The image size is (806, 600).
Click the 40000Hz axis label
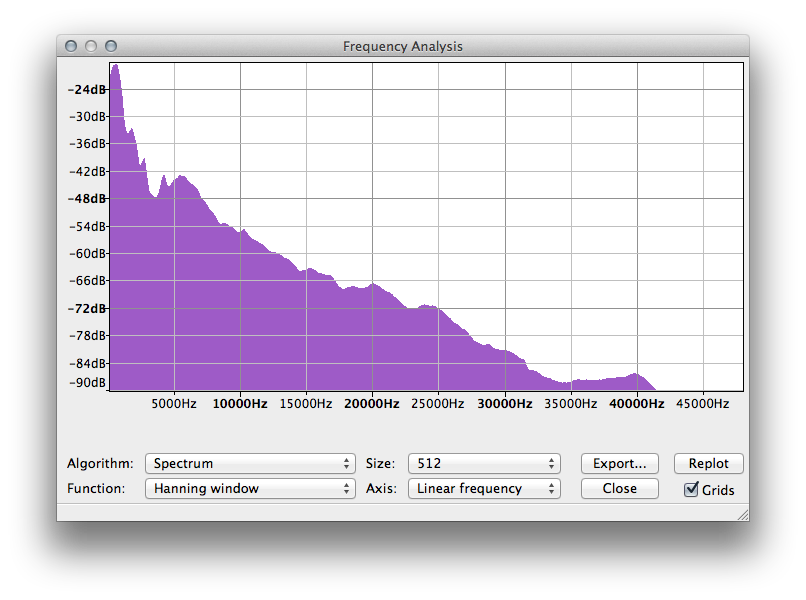pos(636,404)
